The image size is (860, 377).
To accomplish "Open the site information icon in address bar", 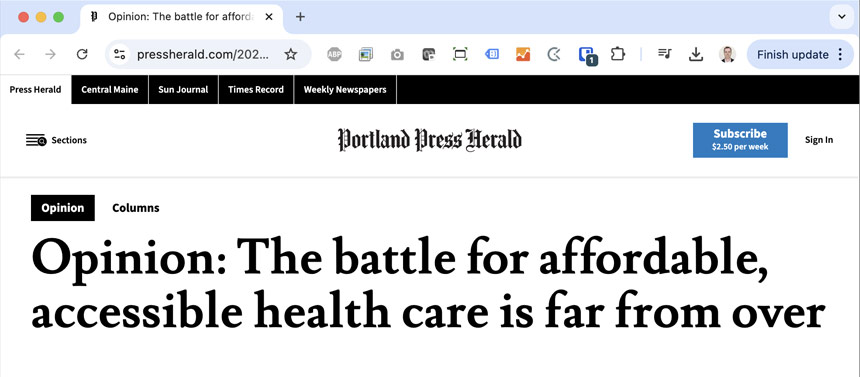I will 120,54.
